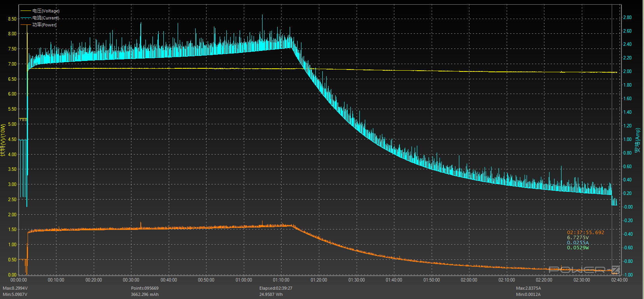Click the 01:00:00 time axis label
This screenshot has width=644, height=299.
(x=244, y=280)
